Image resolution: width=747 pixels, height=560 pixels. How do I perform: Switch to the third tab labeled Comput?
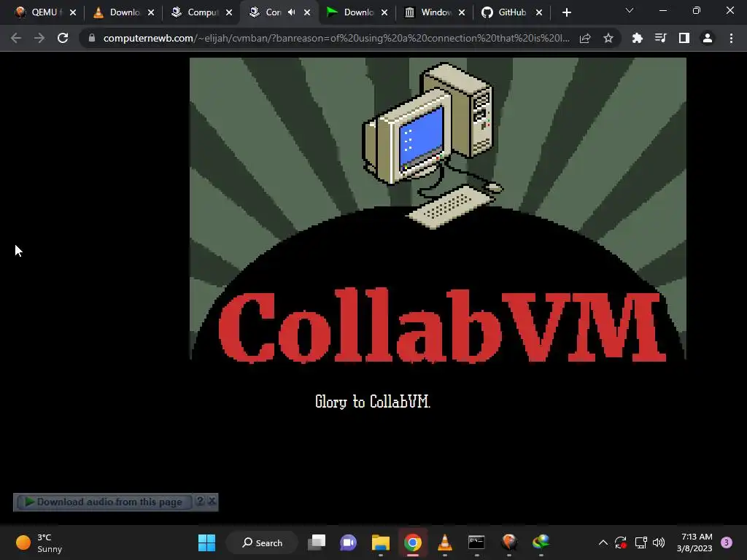point(202,12)
